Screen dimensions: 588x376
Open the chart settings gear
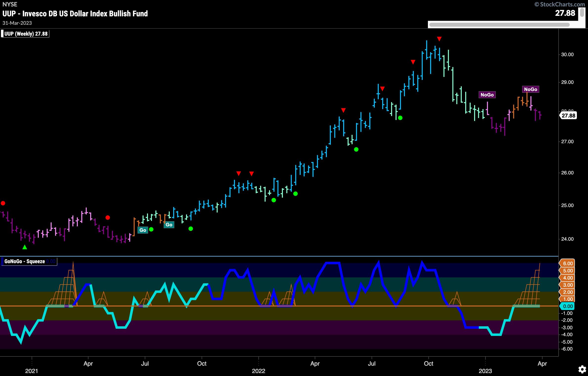[x=582, y=369]
